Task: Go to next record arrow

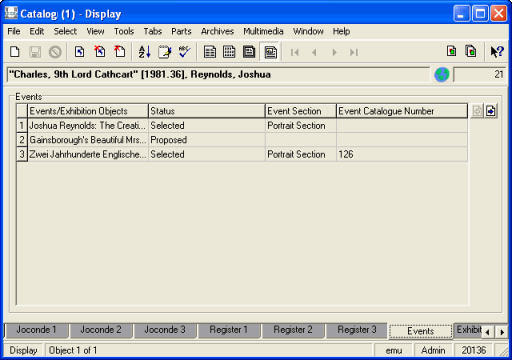Action: pyautogui.click(x=334, y=52)
